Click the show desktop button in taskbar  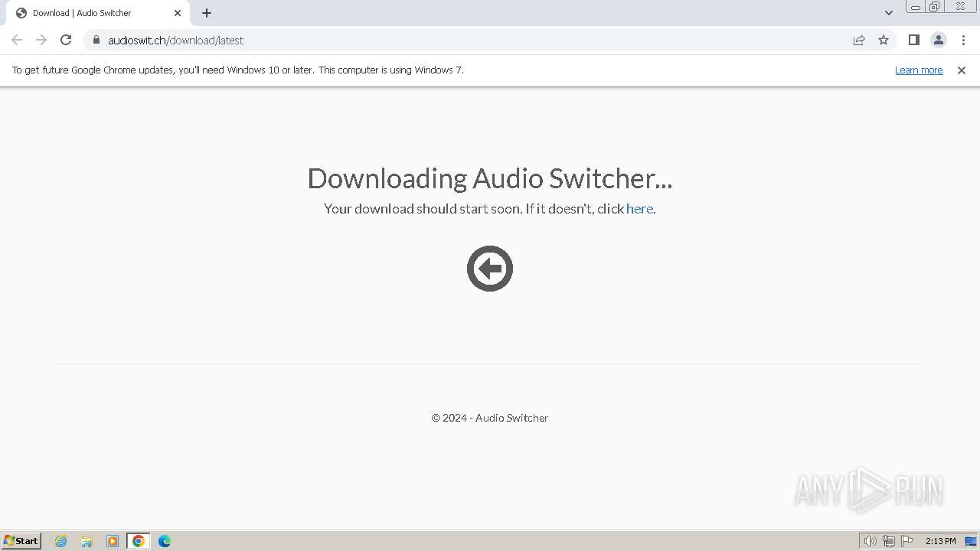tap(972, 541)
